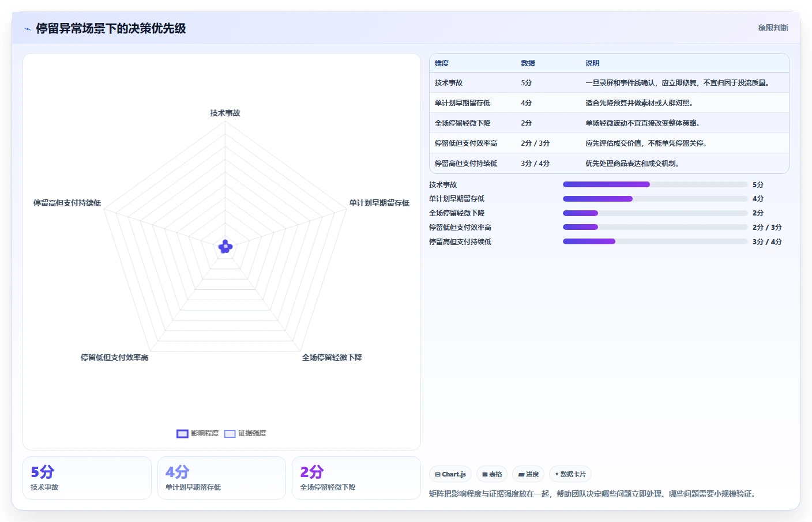Viewport: 812px width, 522px height.
Task: Click the 全场停留轻微下降 radar axis label
Action: pyautogui.click(x=332, y=357)
